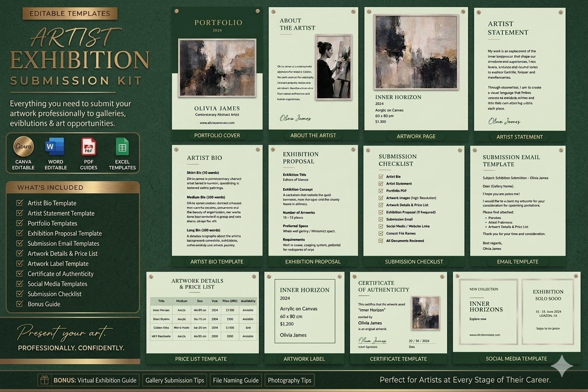Screen dimensions: 588x392
Task: Open the PDF Guides icon
Action: [88, 147]
